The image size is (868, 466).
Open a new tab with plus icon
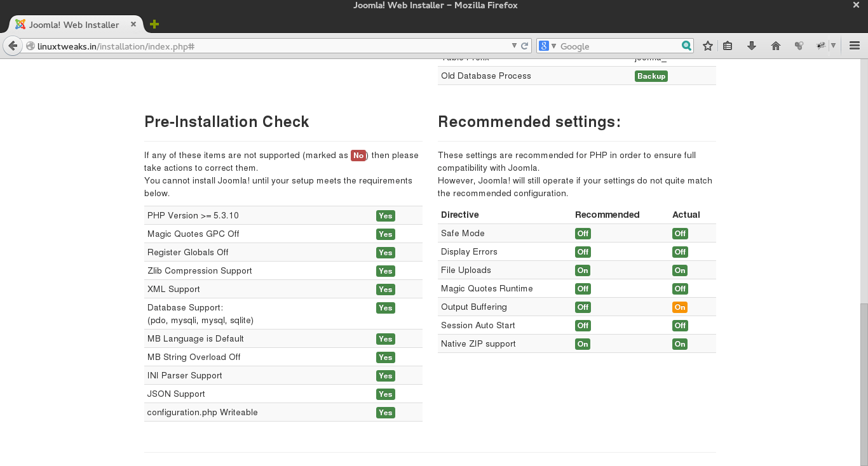pos(154,24)
